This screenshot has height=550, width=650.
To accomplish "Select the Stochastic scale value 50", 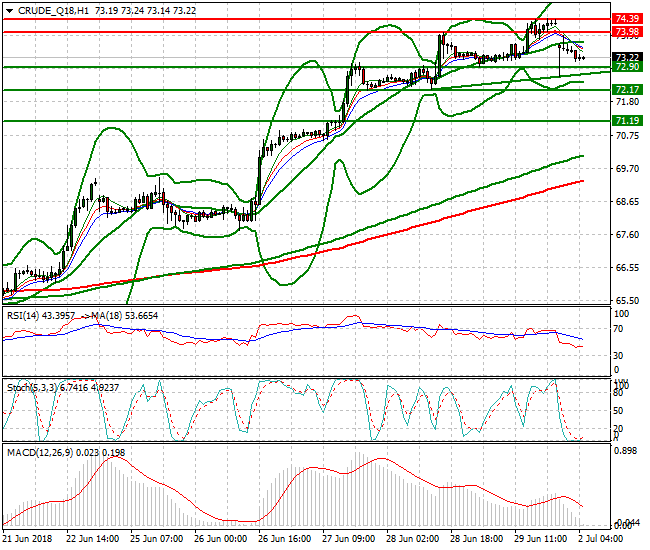I will (618, 411).
